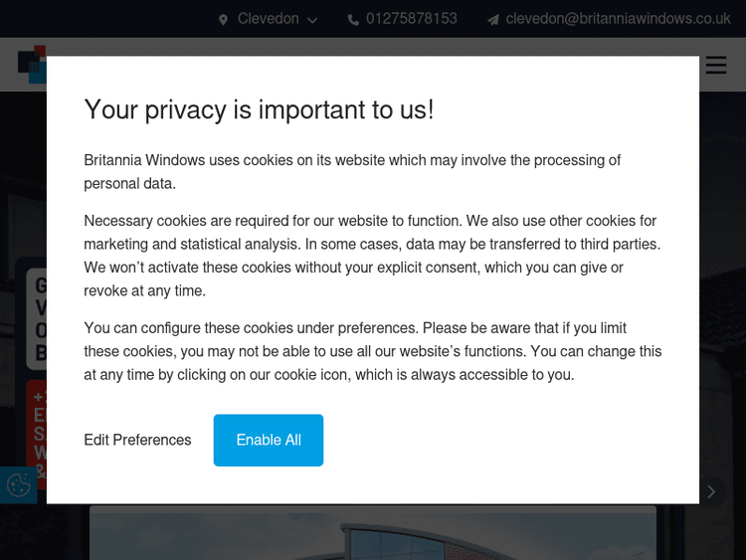746x560 pixels.
Task: Click the paper plane email icon
Action: coord(493,20)
